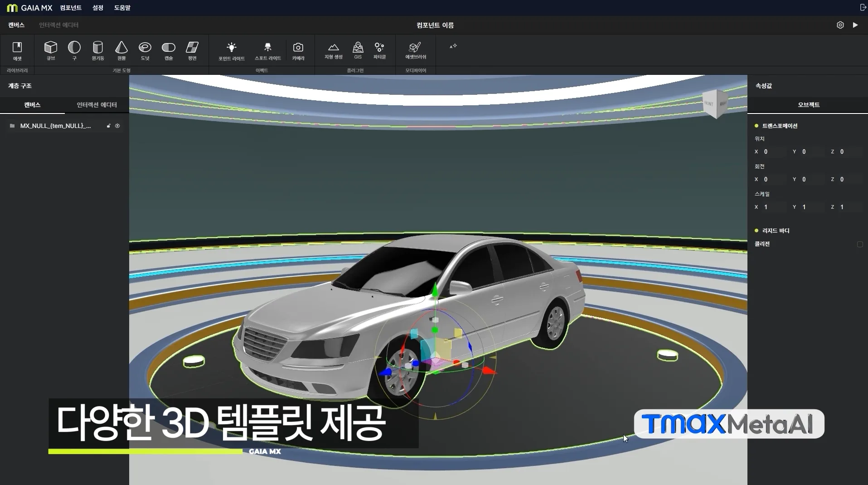Select the 오브젝트 properties tab
This screenshot has height=485, width=868.
coord(809,105)
